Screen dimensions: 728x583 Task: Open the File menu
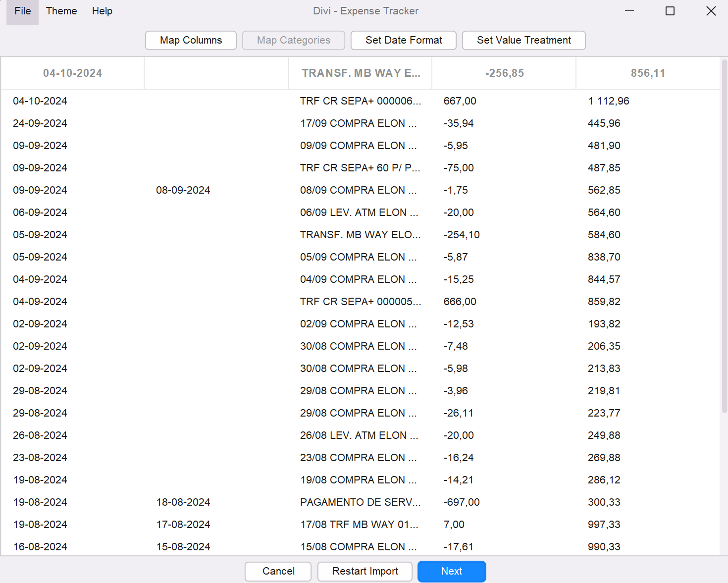[22, 11]
